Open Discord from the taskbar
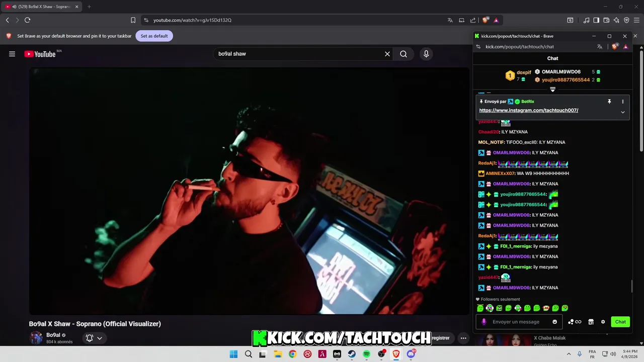 tap(411, 354)
